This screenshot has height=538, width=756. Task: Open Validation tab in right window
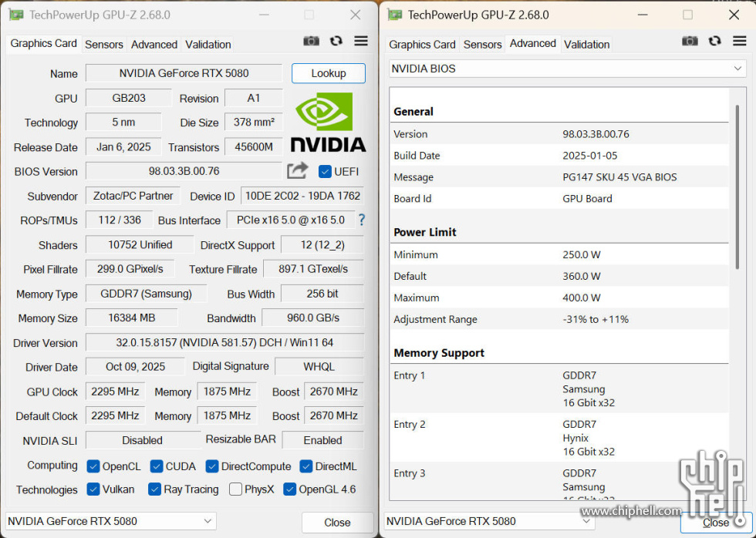[586, 45]
